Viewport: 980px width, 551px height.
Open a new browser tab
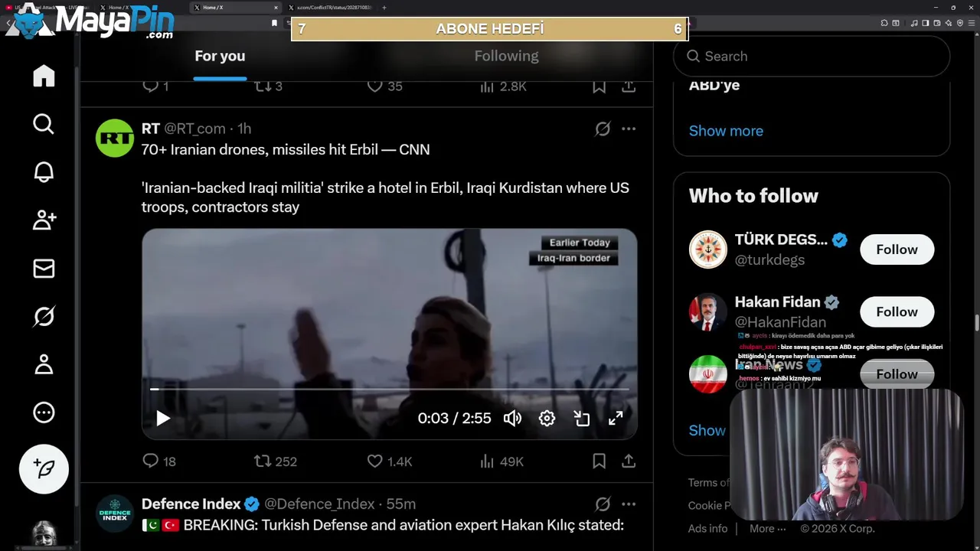(384, 8)
